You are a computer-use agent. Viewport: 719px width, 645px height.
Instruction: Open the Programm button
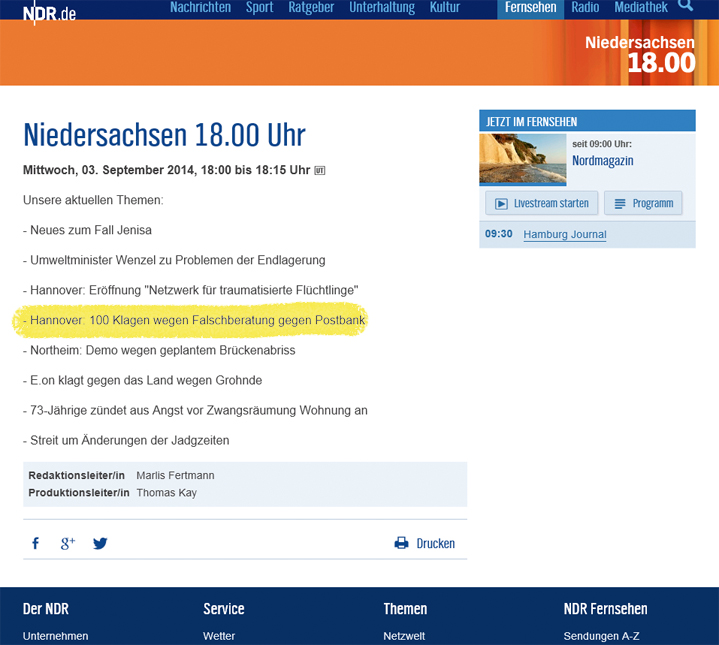pos(643,203)
